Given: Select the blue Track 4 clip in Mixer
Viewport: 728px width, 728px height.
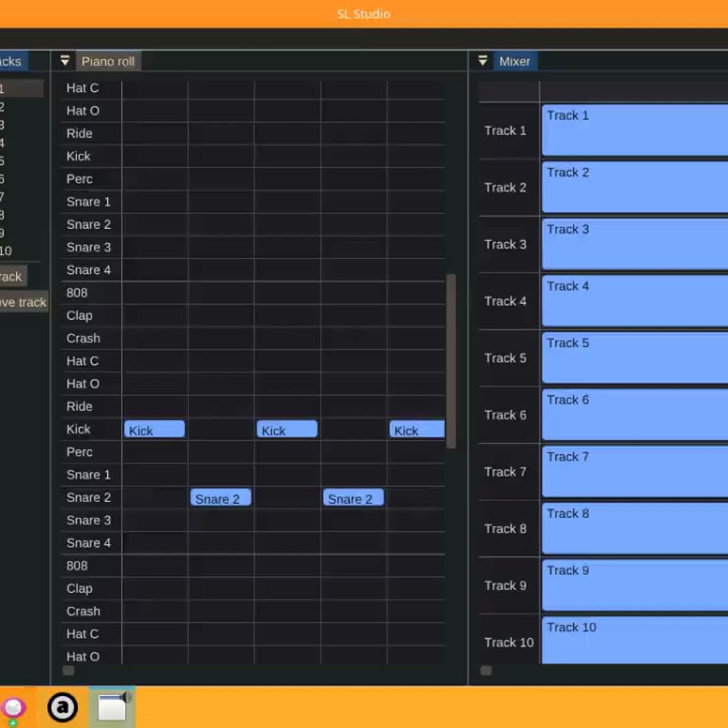Looking at the screenshot, I should [x=635, y=301].
